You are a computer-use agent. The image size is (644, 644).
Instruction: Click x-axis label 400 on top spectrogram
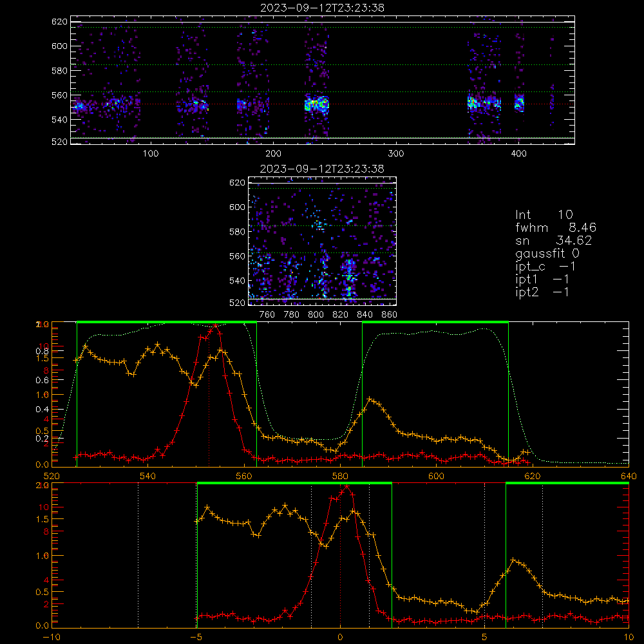click(x=518, y=154)
